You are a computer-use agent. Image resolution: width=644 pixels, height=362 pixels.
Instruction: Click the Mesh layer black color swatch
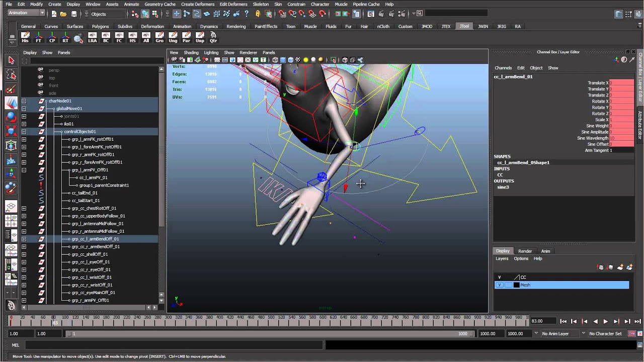tap(517, 285)
